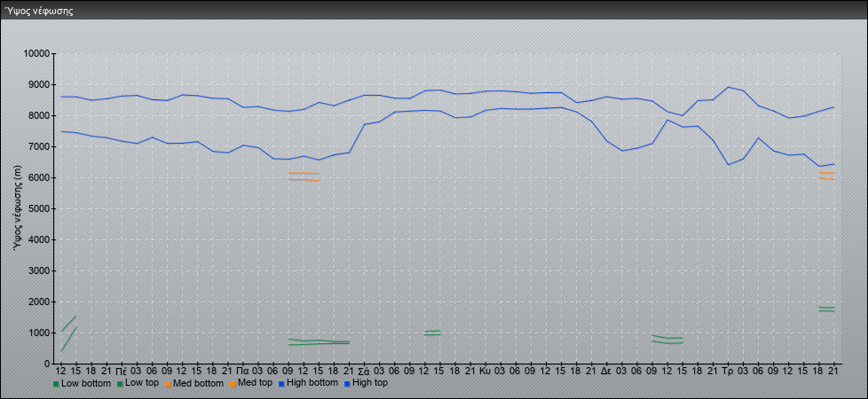
Task: Click the 4000 value on the y-axis
Action: pos(38,239)
